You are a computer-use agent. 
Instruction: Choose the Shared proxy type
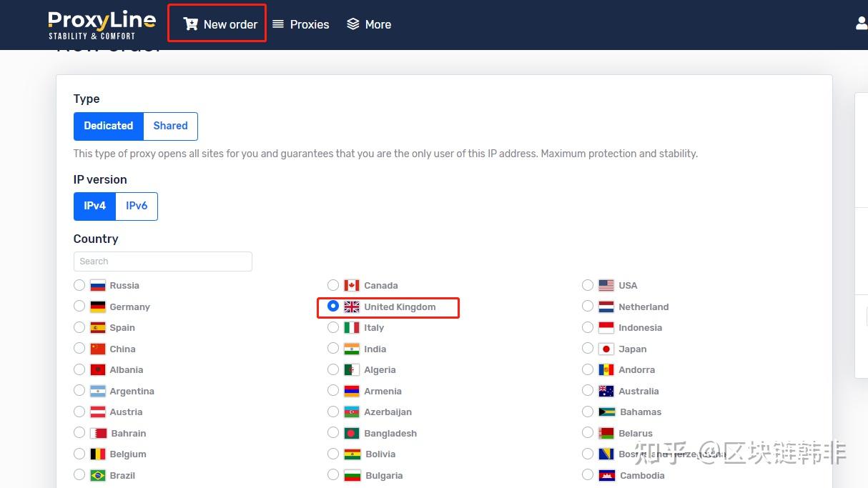click(x=171, y=126)
